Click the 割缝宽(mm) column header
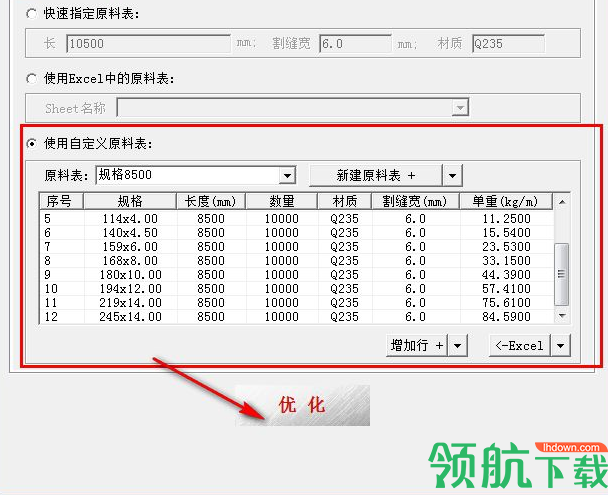 coord(415,202)
